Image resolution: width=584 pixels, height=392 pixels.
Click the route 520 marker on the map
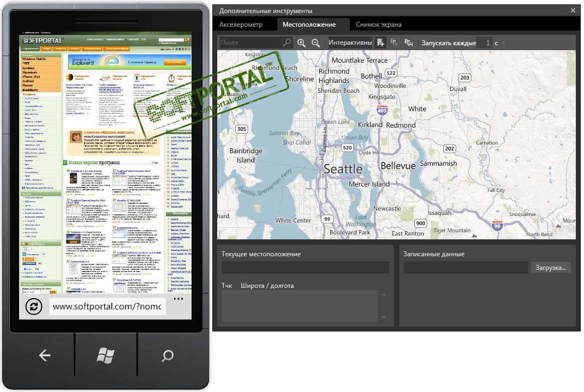[x=347, y=148]
